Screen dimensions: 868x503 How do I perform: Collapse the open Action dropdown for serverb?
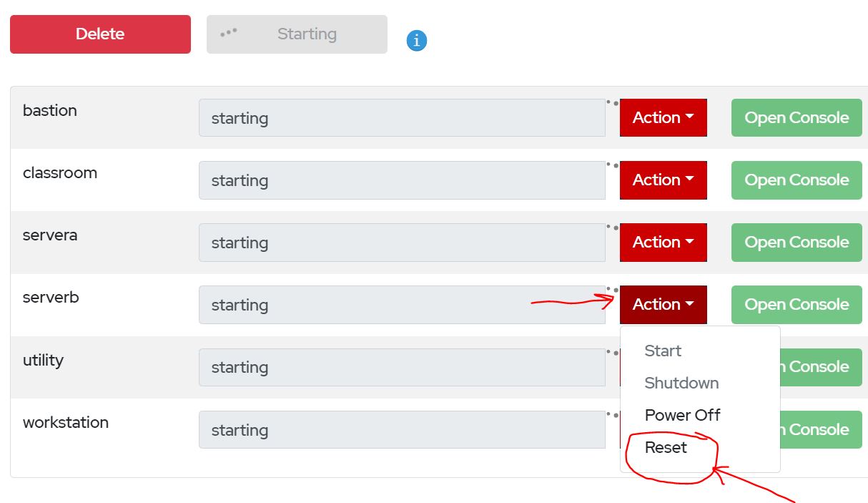click(x=662, y=304)
